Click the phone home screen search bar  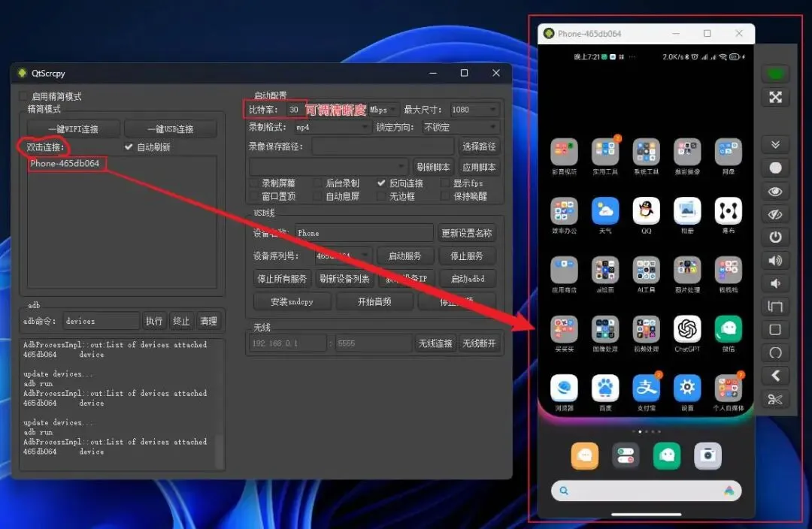(x=647, y=491)
